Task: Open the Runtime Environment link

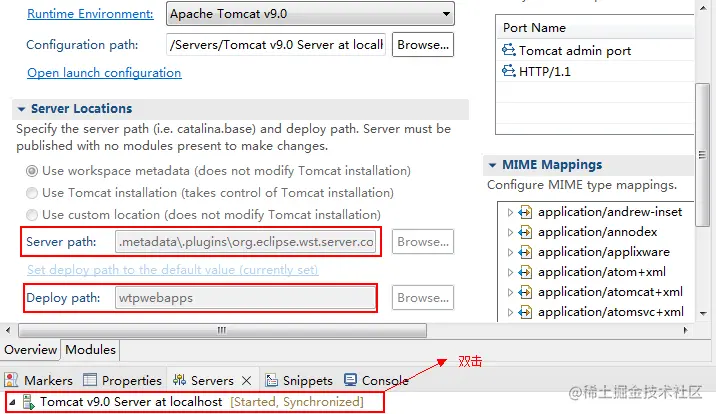Action: tap(90, 14)
